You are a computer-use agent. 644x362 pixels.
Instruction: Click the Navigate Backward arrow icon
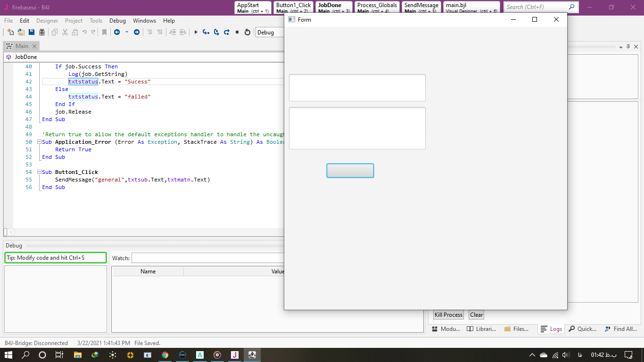(x=116, y=32)
